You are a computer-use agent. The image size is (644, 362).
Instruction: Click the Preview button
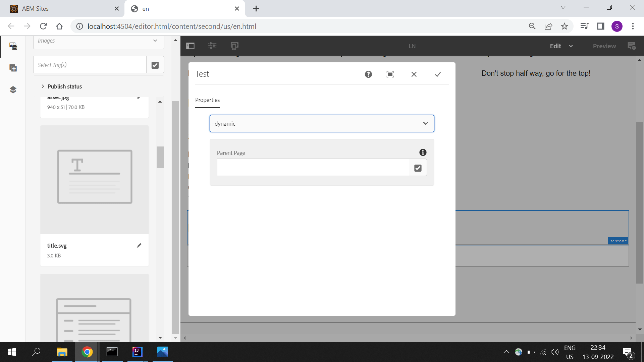604,46
